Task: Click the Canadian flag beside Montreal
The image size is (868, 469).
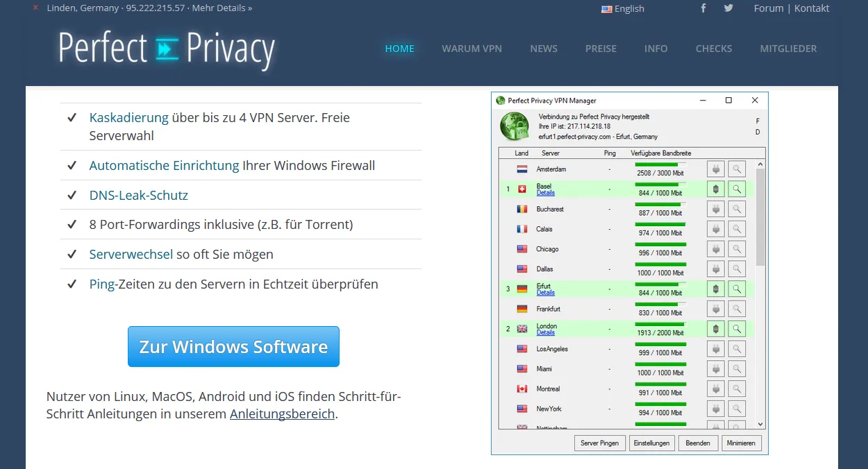Action: 522,389
